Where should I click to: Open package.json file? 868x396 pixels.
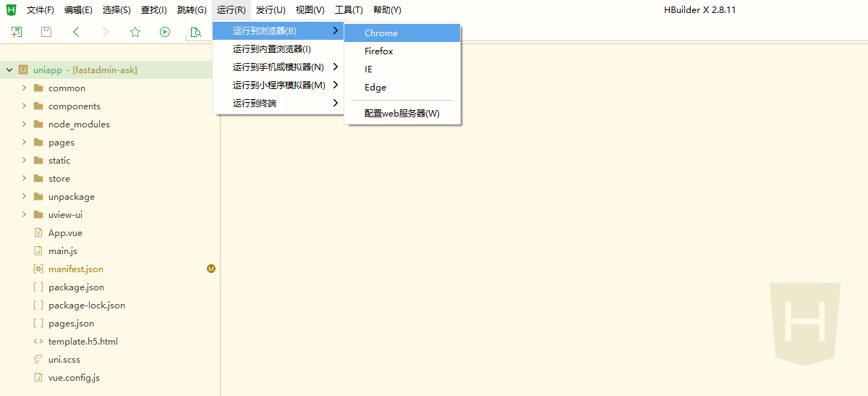76,287
